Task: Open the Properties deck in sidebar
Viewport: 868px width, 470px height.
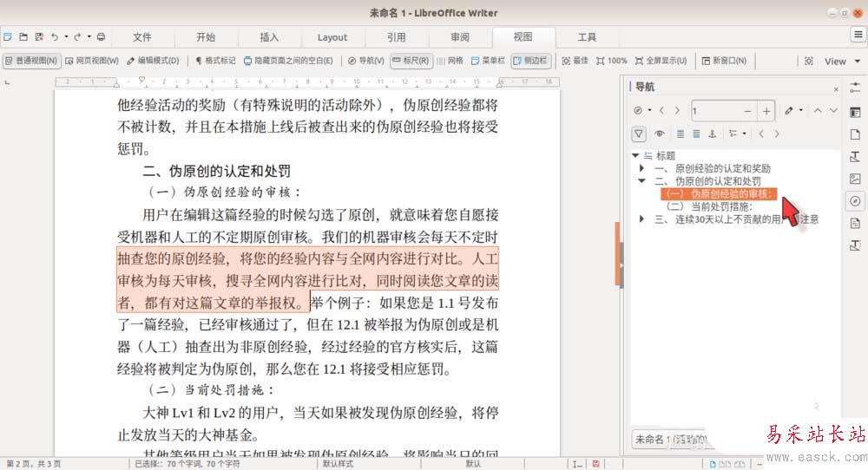Action: [855, 112]
